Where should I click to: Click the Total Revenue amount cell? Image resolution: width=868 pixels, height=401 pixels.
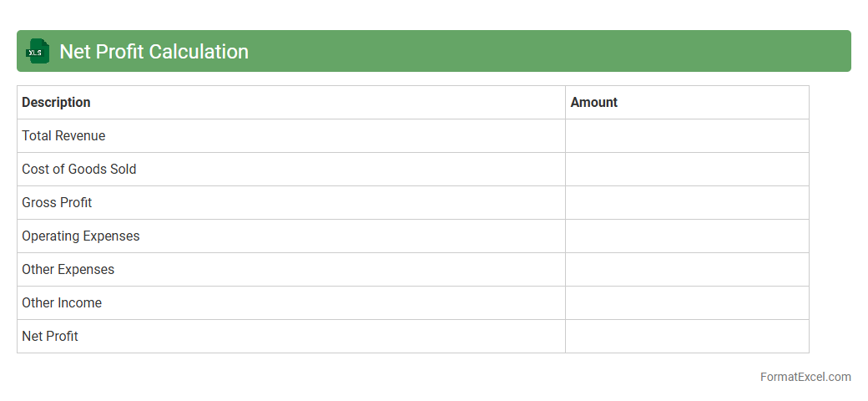pyautogui.click(x=686, y=135)
